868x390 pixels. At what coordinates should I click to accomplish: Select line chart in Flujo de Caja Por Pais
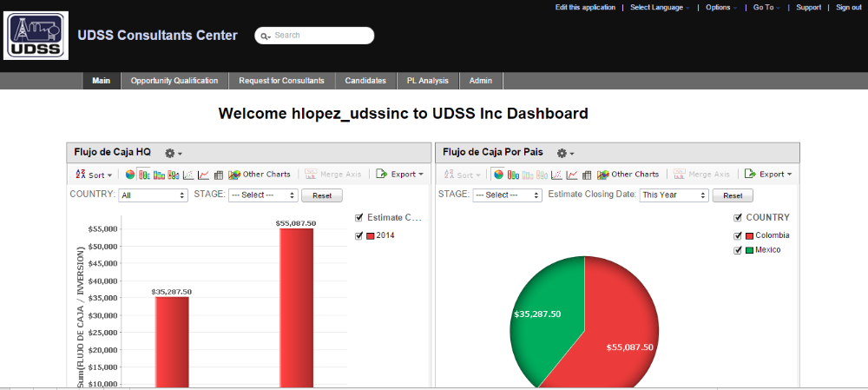tap(572, 175)
